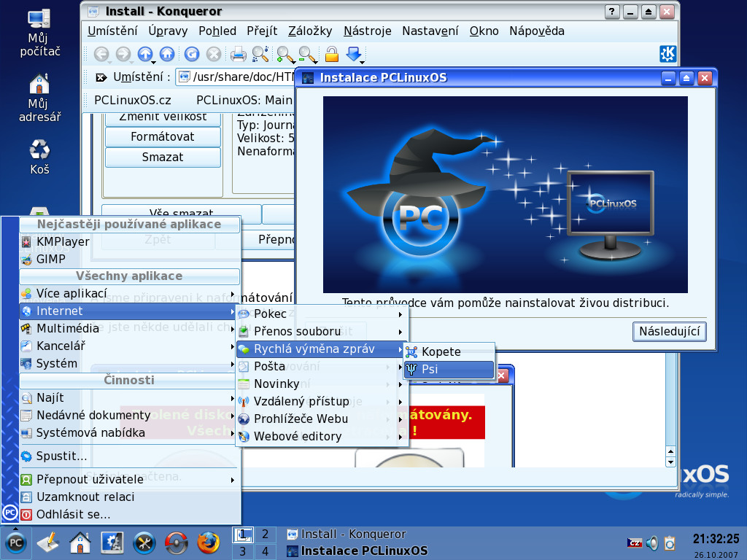Go up one directory level in Konqueror

click(x=145, y=54)
